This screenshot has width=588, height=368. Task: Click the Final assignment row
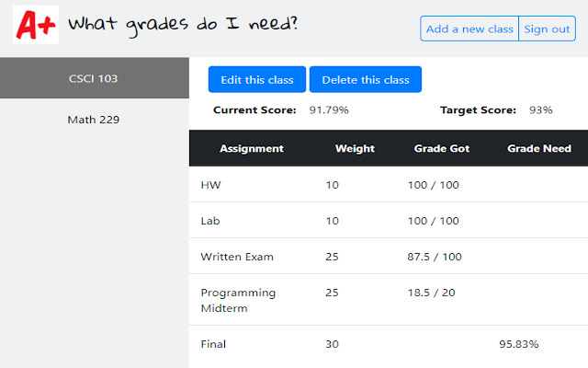pos(213,344)
